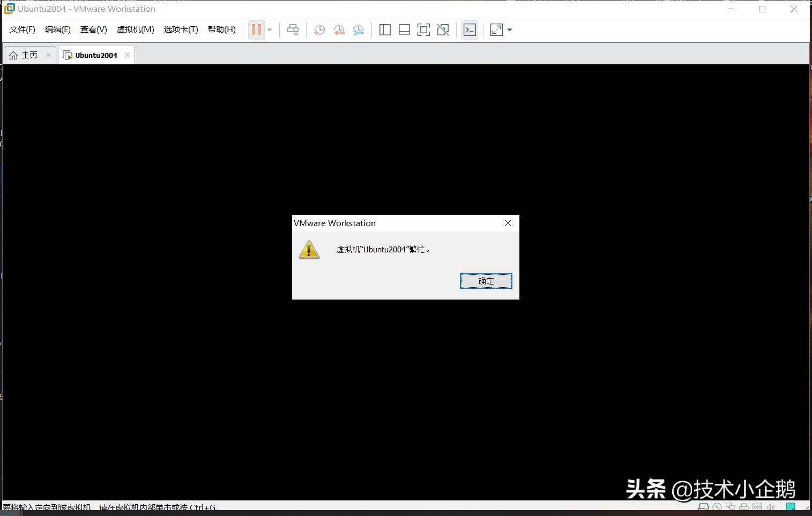
Task: Send Ctrl+Alt+Del to the virtual machine
Action: (293, 30)
